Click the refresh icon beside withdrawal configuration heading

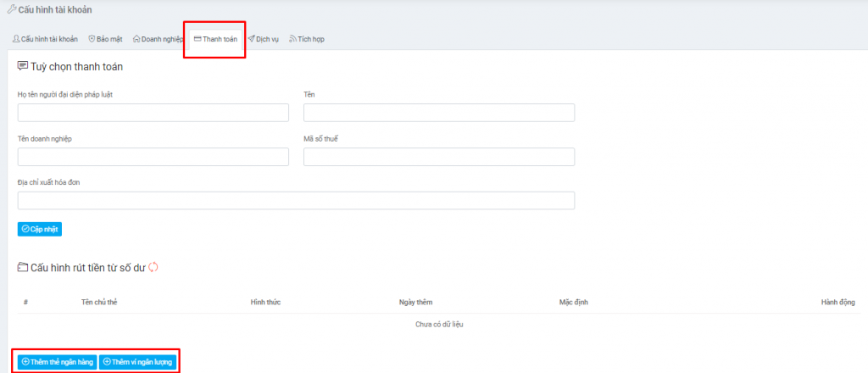tap(153, 268)
